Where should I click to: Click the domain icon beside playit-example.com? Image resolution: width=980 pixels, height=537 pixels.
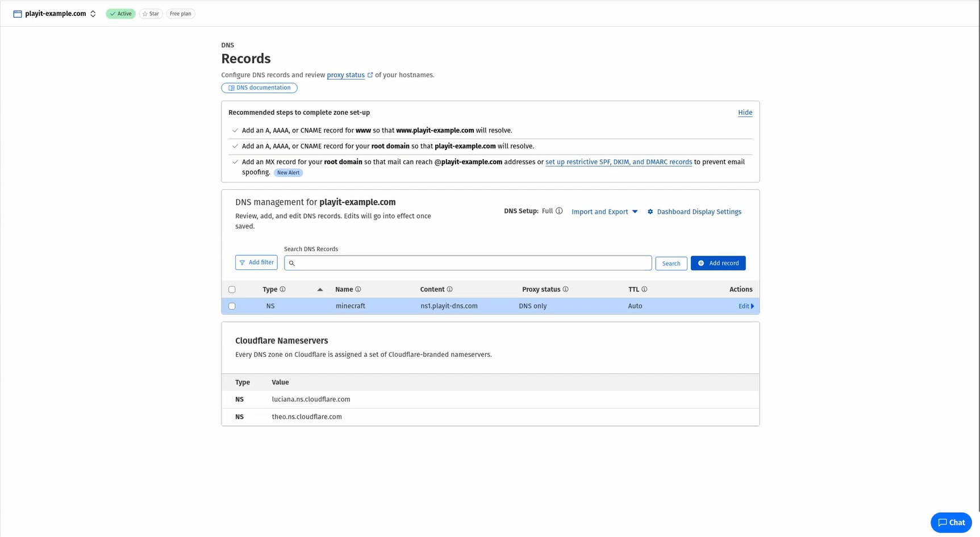pos(16,13)
